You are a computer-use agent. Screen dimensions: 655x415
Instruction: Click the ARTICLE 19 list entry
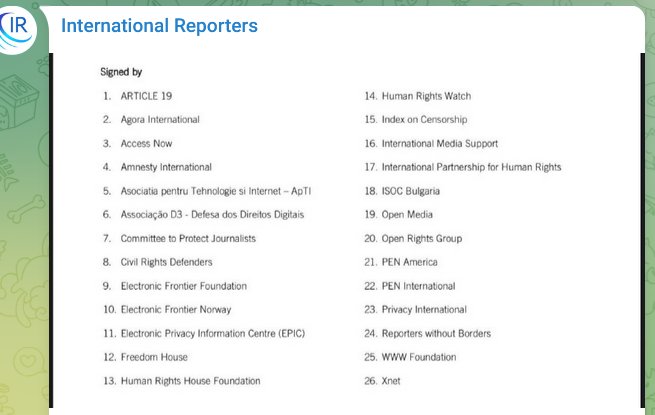(x=148, y=96)
